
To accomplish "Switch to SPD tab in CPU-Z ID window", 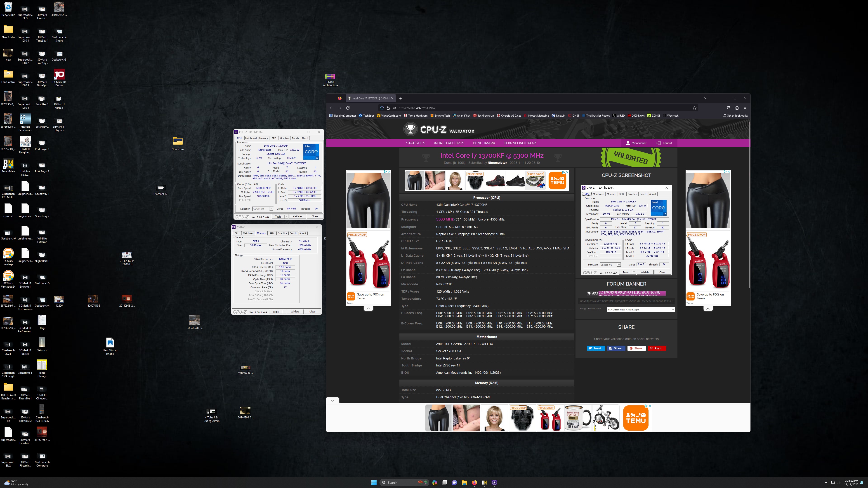I will pos(274,138).
